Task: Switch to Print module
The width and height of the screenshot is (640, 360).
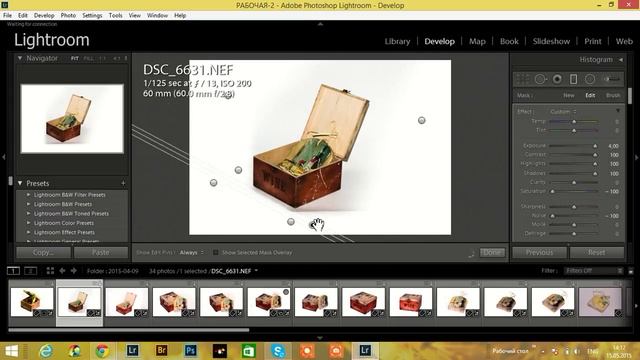Action: [x=593, y=41]
